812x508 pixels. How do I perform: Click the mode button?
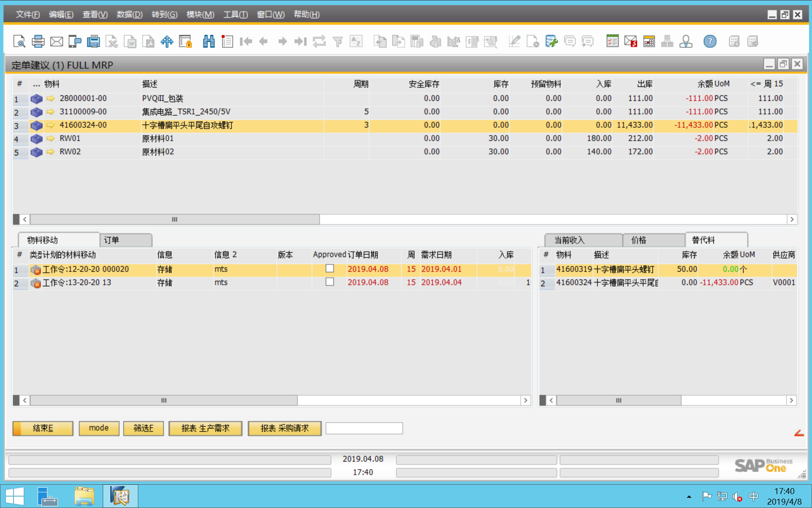[x=99, y=428]
